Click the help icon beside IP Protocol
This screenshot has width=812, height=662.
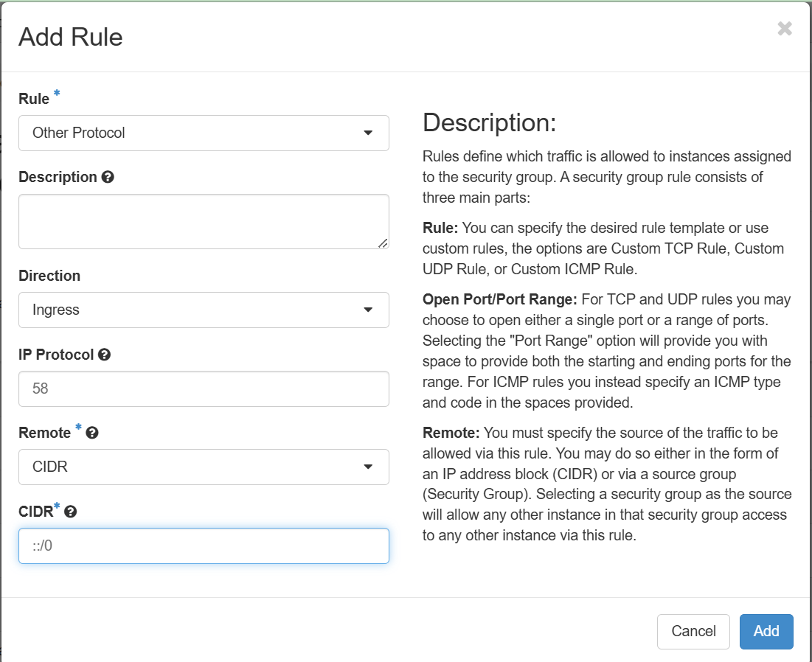coord(104,355)
